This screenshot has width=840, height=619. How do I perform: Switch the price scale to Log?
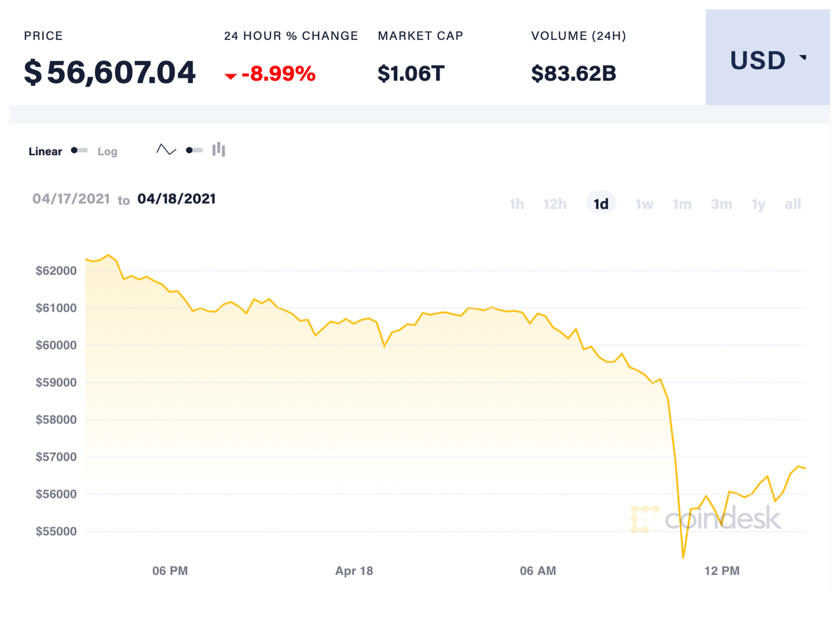(x=107, y=151)
